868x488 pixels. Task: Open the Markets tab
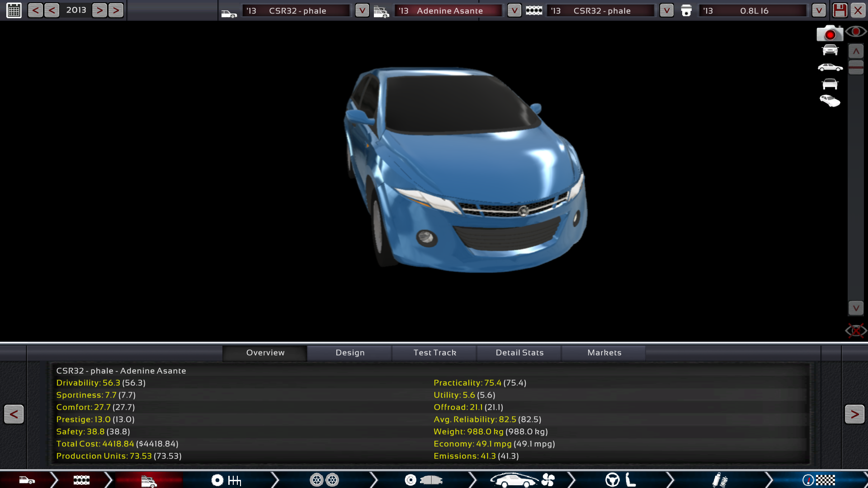[x=604, y=352]
